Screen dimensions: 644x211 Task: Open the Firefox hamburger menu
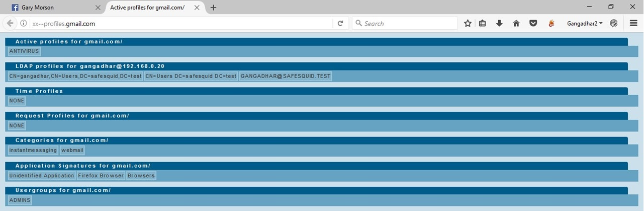[634, 23]
